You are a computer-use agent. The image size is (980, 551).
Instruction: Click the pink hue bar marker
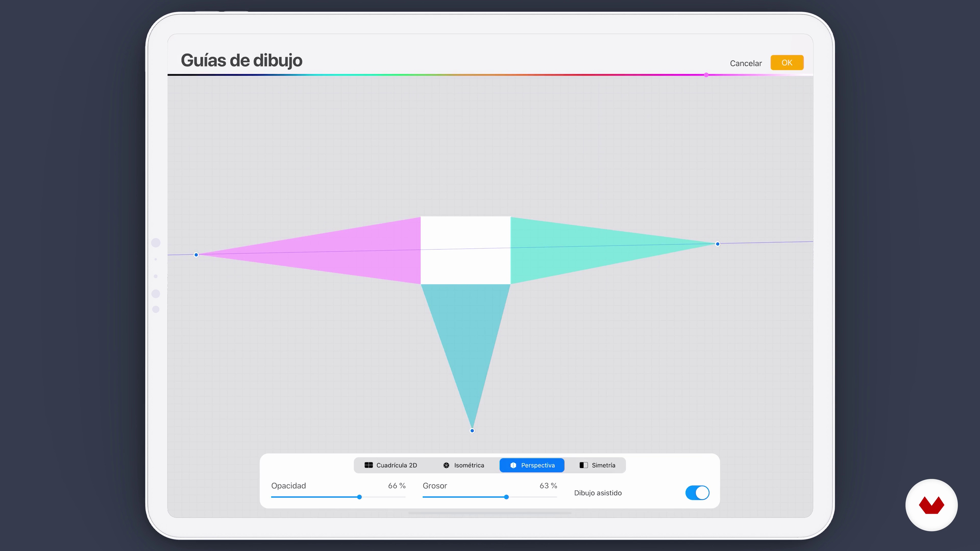[706, 75]
